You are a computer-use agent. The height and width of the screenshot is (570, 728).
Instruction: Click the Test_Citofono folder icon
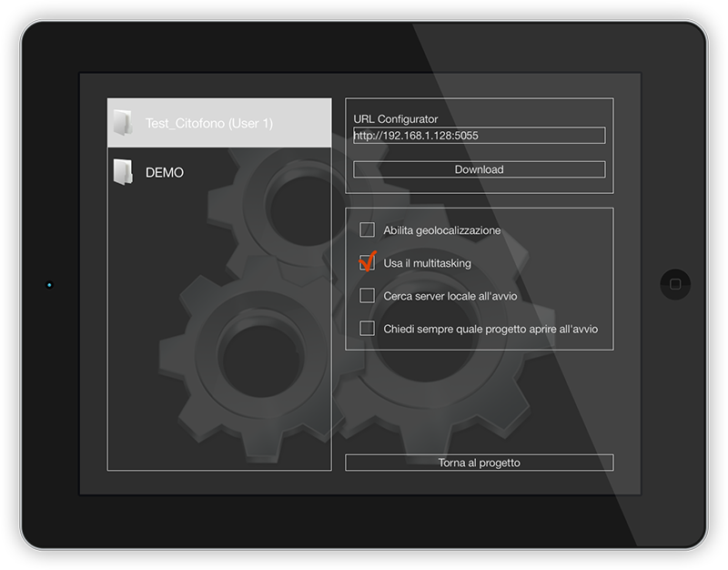point(123,123)
